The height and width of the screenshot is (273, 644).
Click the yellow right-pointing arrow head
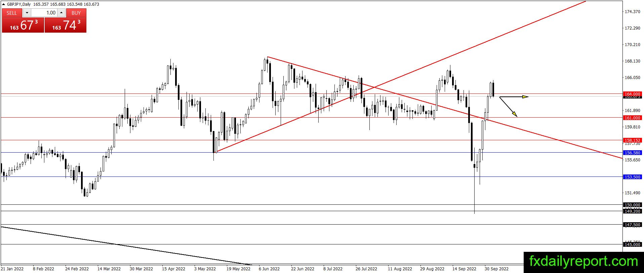pos(525,97)
